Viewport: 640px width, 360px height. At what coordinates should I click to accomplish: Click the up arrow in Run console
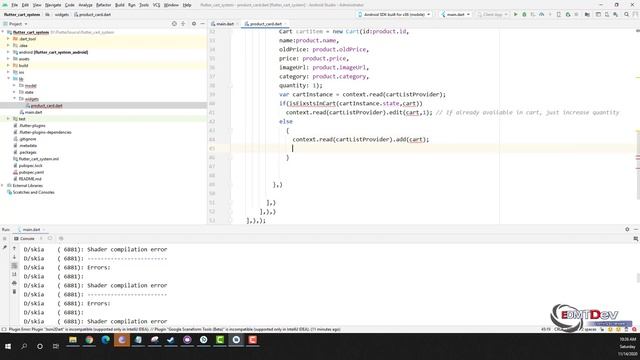point(14,249)
